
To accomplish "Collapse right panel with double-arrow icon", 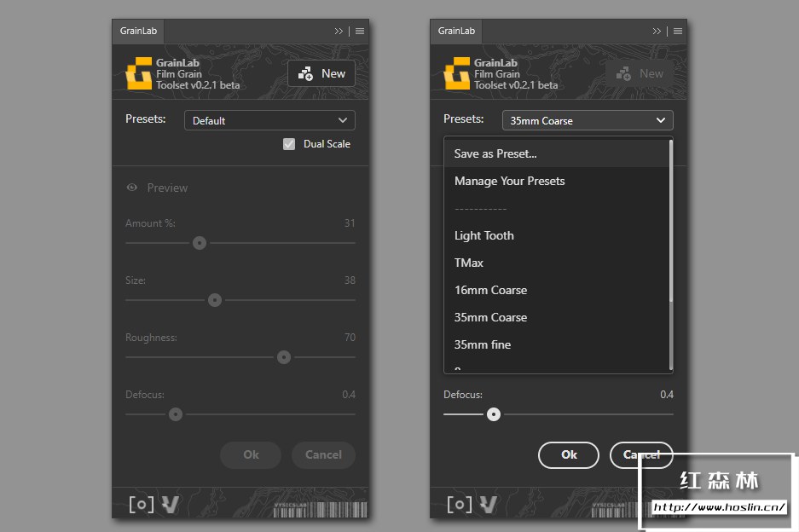I will click(x=657, y=31).
